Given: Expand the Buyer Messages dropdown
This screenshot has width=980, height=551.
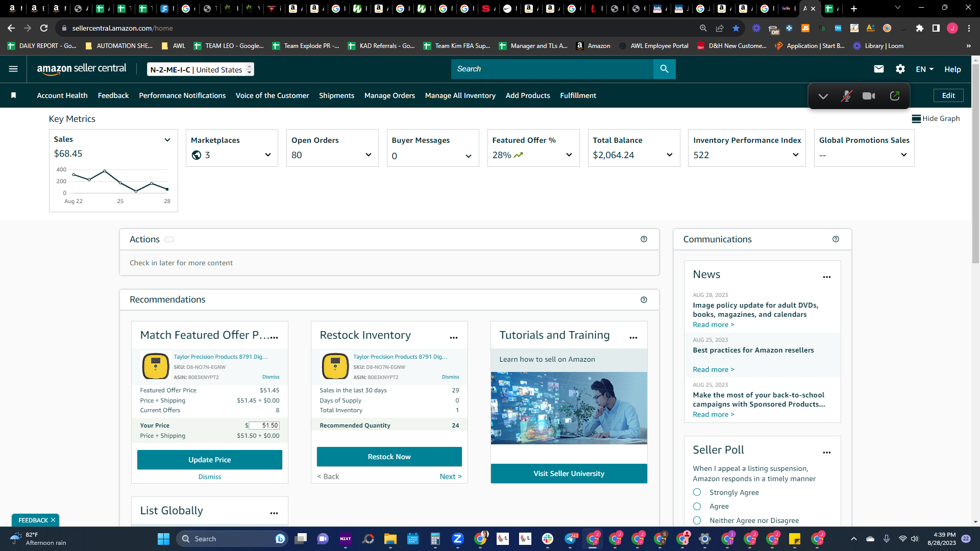Looking at the screenshot, I should pos(468,156).
